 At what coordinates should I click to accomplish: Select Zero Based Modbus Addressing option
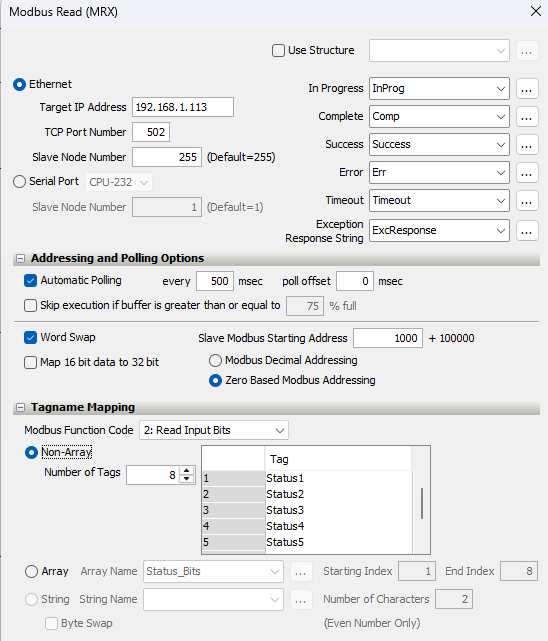pos(215,381)
